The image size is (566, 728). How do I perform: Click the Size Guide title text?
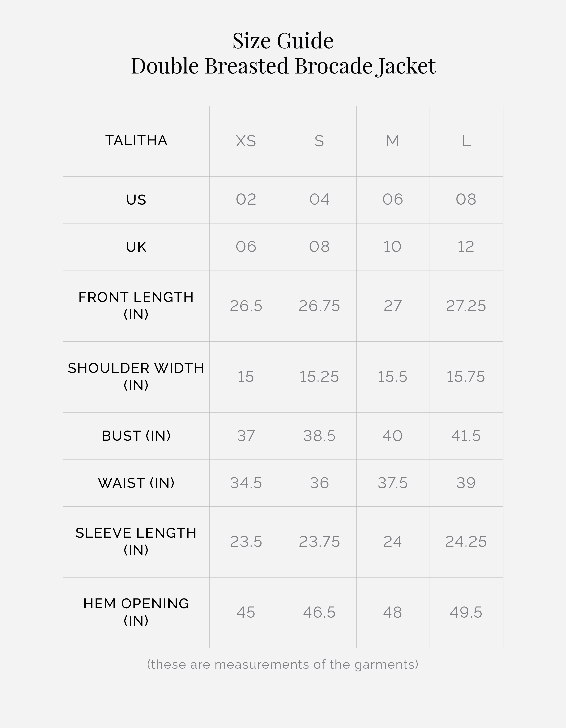tap(283, 41)
